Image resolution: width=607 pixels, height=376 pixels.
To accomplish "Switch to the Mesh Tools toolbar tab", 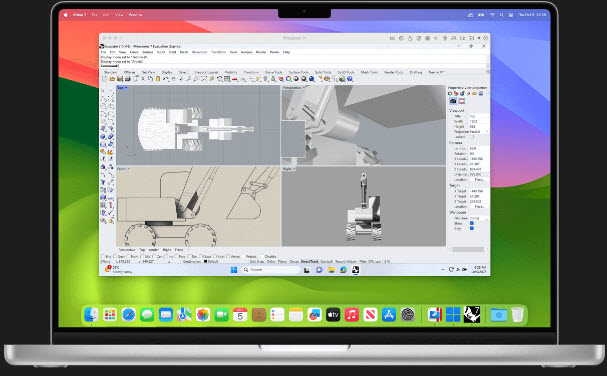I will (369, 72).
